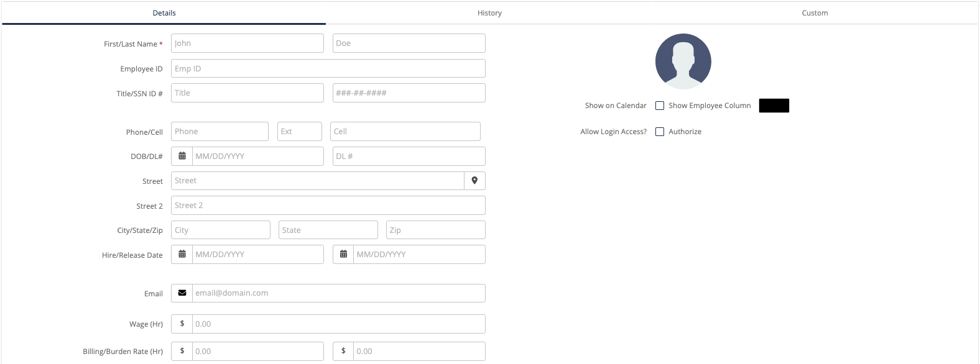Viewport: 980px width, 364px height.
Task: Select the State input field
Action: point(328,230)
